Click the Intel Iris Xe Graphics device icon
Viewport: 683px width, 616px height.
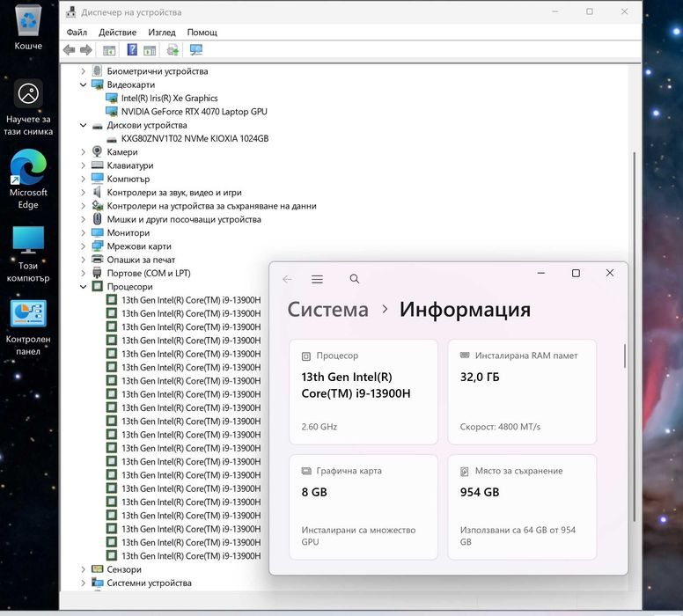[x=112, y=98]
